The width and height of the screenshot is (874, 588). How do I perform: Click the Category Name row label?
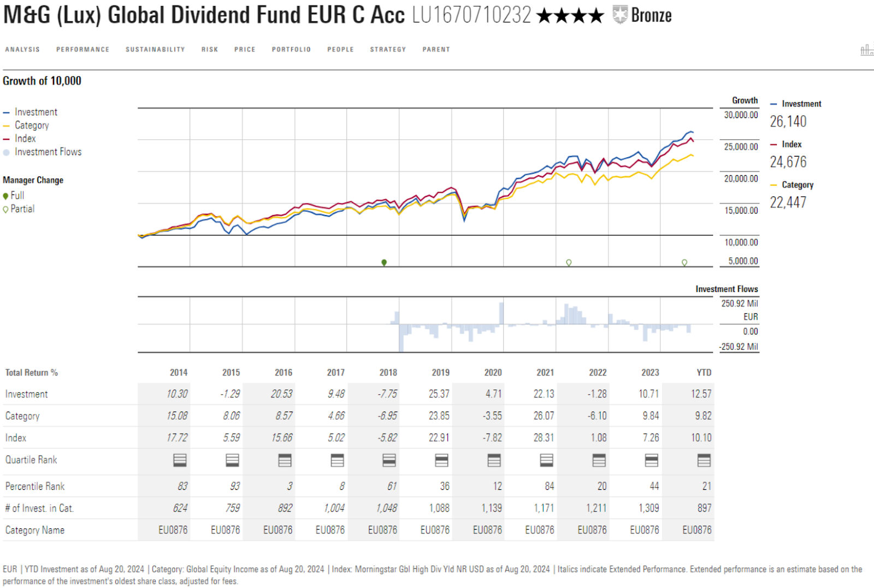(35, 530)
